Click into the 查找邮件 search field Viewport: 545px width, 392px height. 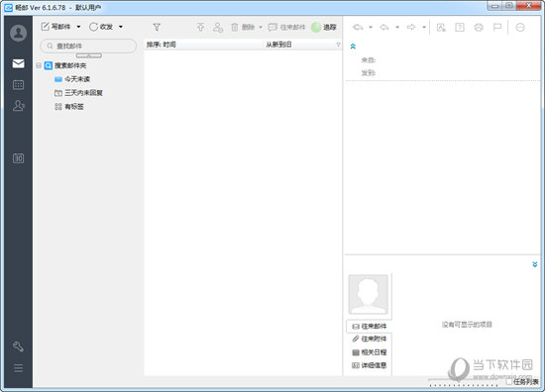(88, 46)
